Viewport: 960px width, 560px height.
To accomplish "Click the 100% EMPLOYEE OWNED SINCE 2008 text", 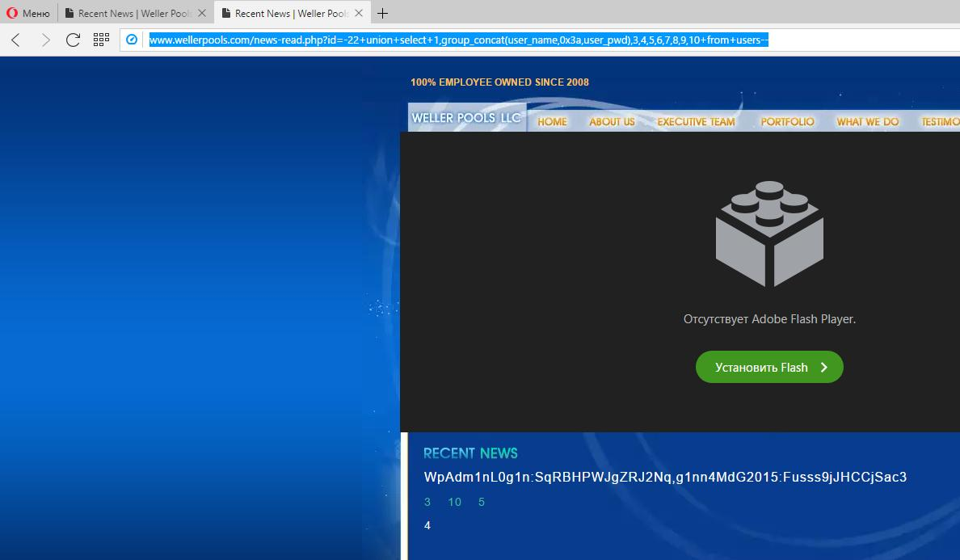I will click(499, 82).
